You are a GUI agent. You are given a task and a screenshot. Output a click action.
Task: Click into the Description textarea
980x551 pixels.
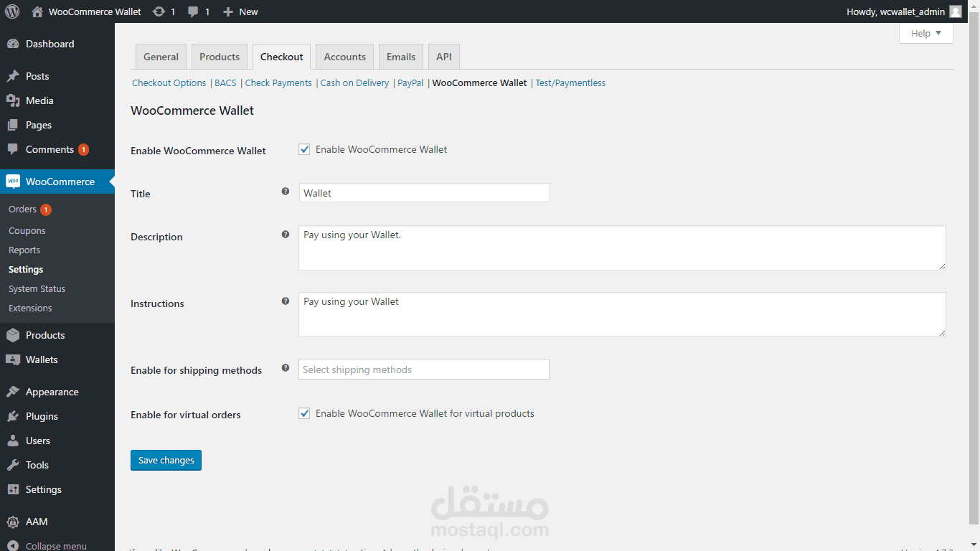point(622,248)
